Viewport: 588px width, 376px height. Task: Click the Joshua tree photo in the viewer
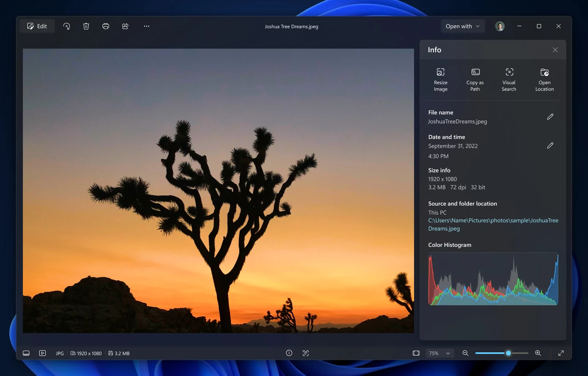point(218,191)
